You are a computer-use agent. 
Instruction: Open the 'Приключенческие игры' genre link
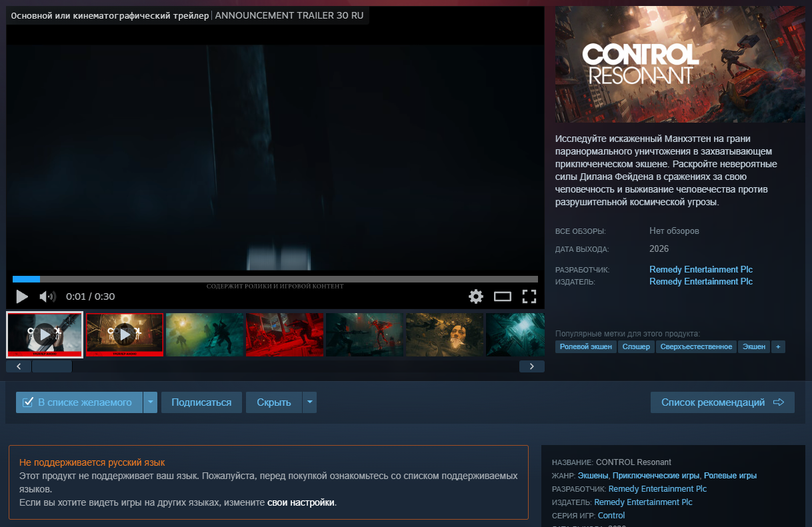click(656, 476)
